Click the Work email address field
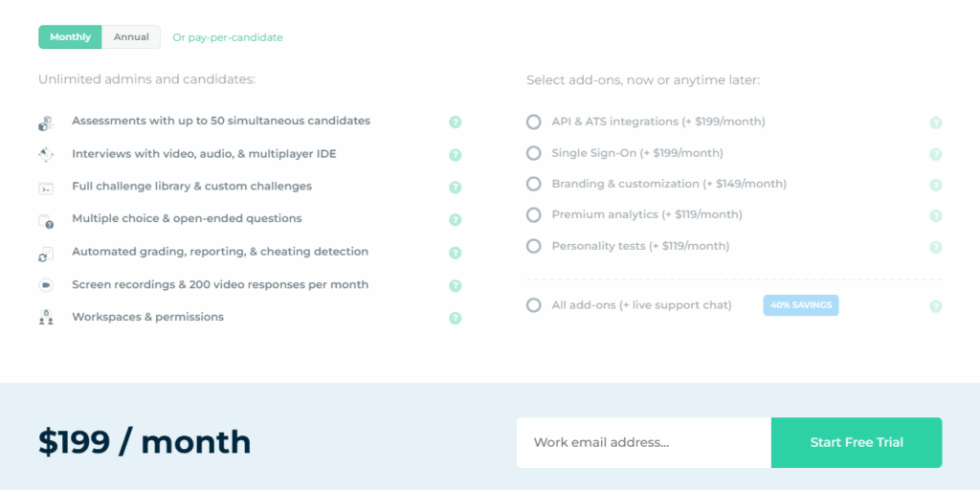 643,442
